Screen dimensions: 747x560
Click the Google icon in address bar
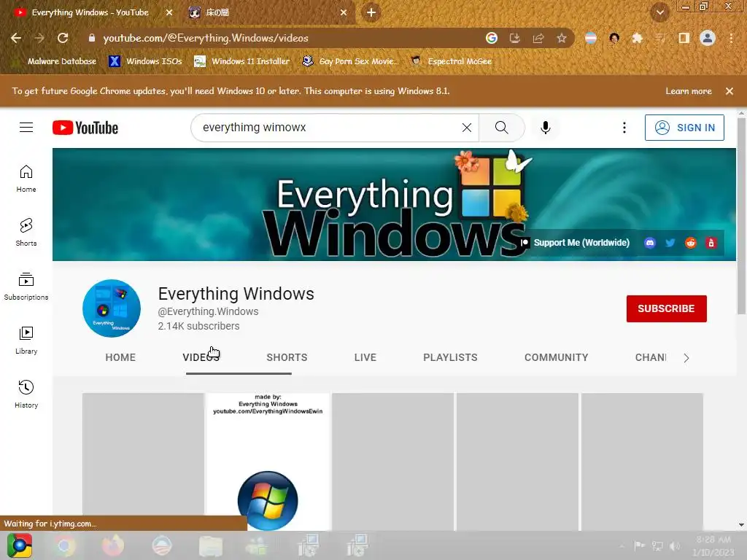click(x=492, y=38)
